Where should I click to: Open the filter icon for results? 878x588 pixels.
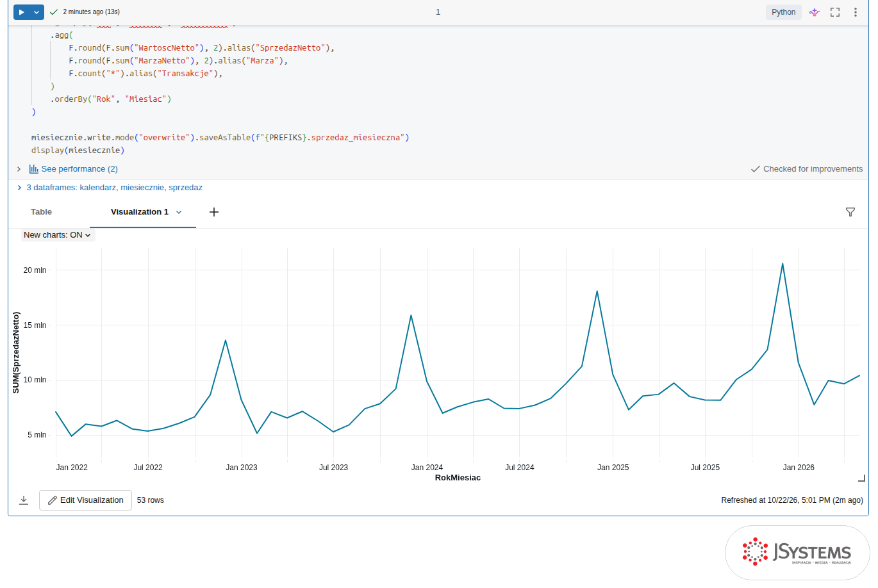pyautogui.click(x=850, y=212)
